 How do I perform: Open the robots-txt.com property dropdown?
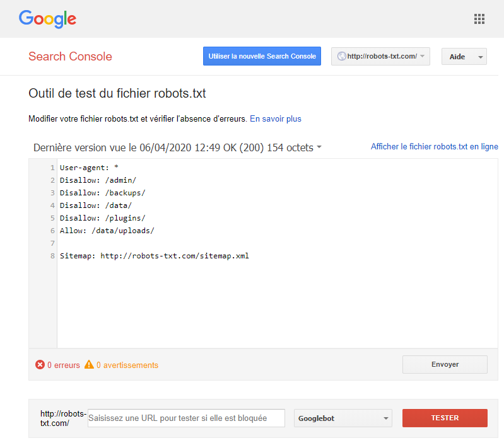(x=380, y=56)
